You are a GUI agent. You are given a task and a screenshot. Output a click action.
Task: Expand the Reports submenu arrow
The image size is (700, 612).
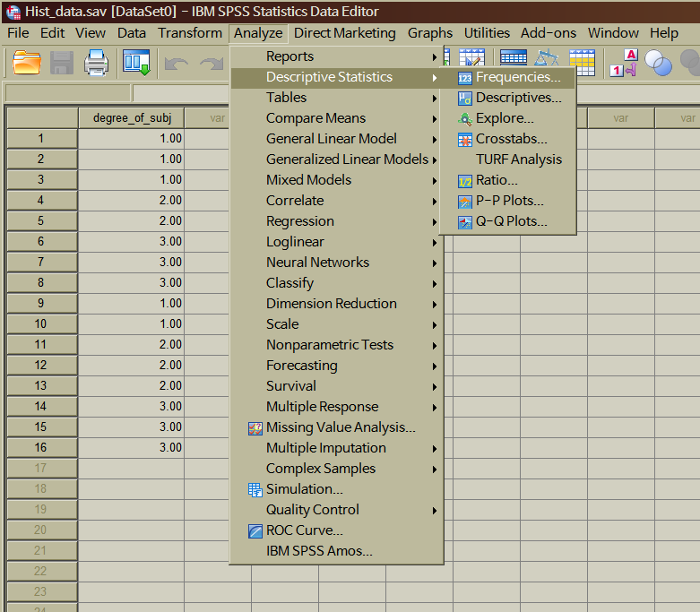[435, 57]
